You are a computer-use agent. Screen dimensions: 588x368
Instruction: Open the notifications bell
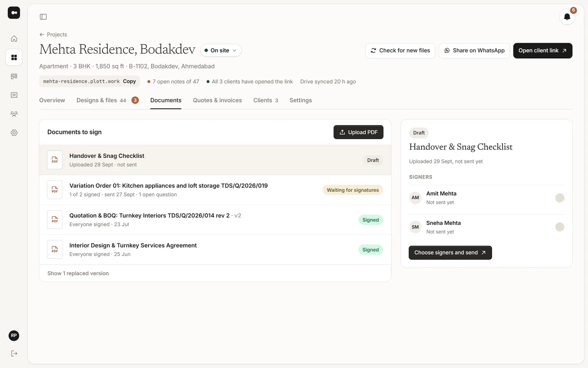[567, 17]
